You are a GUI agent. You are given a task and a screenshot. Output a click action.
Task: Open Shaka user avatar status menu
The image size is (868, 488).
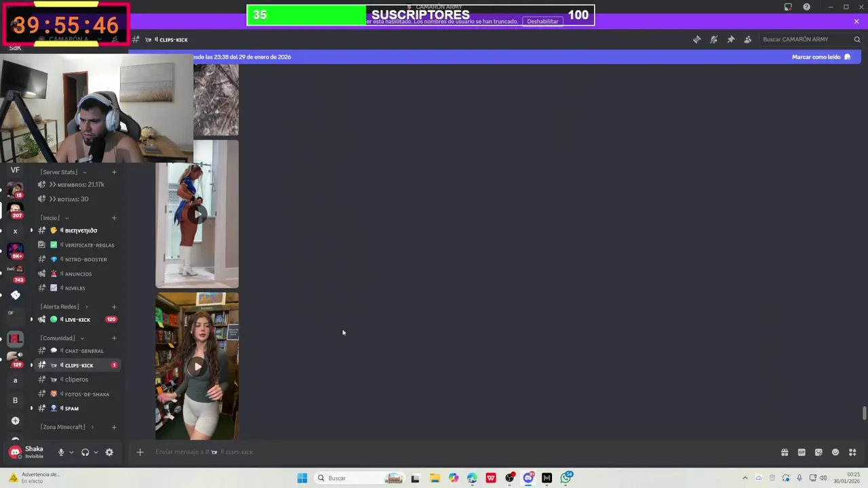tap(15, 452)
